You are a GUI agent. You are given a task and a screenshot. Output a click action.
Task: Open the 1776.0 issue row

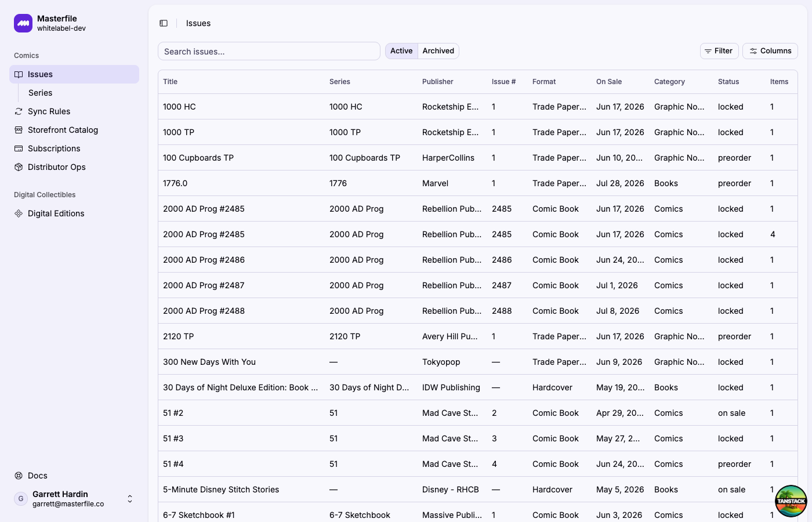477,183
